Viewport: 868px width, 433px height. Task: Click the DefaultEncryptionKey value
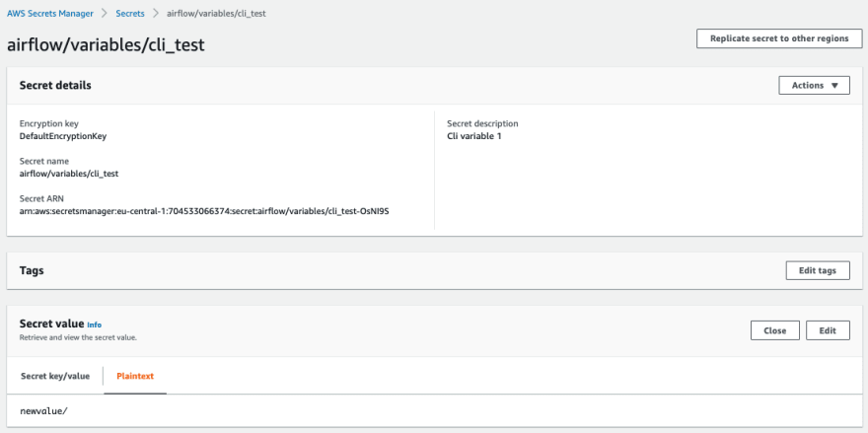tap(63, 136)
